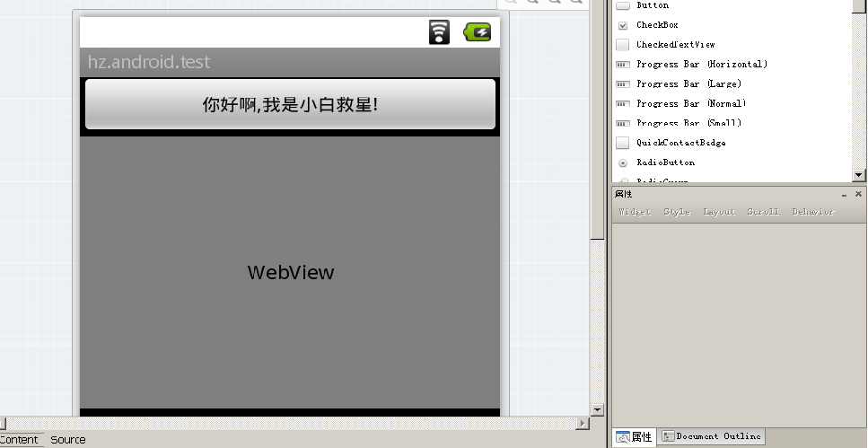This screenshot has width=868, height=448.
Task: Click the Progress Bar (Horizontal) label
Action: pyautogui.click(x=702, y=65)
